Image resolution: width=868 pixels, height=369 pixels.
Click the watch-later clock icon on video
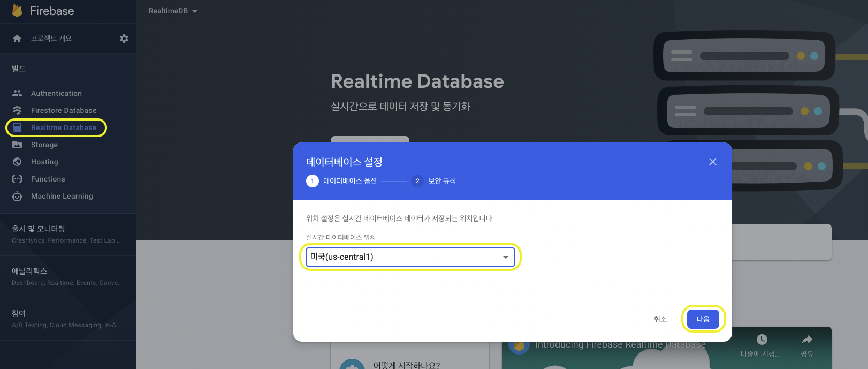pyautogui.click(x=762, y=340)
